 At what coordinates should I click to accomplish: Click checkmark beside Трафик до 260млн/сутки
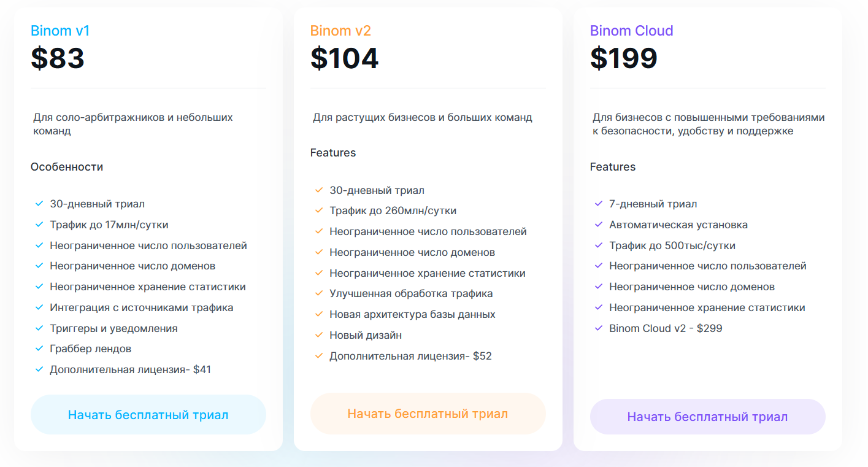coord(319,210)
